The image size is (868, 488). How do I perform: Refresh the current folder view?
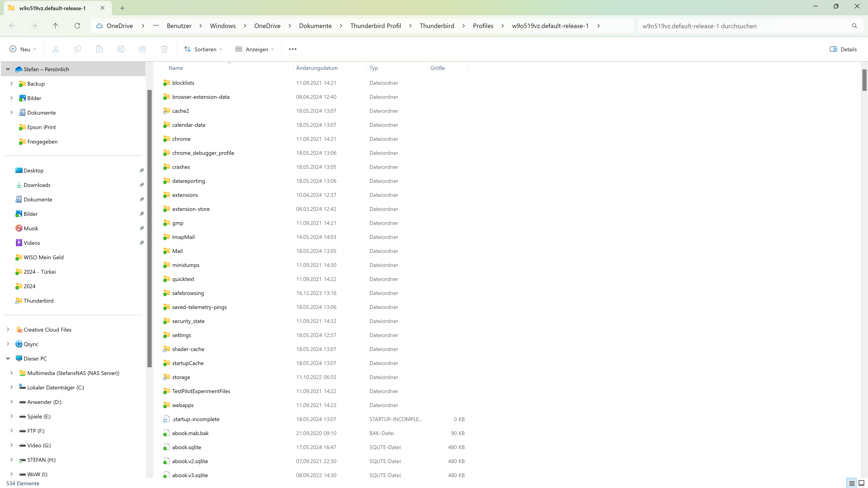tap(77, 26)
